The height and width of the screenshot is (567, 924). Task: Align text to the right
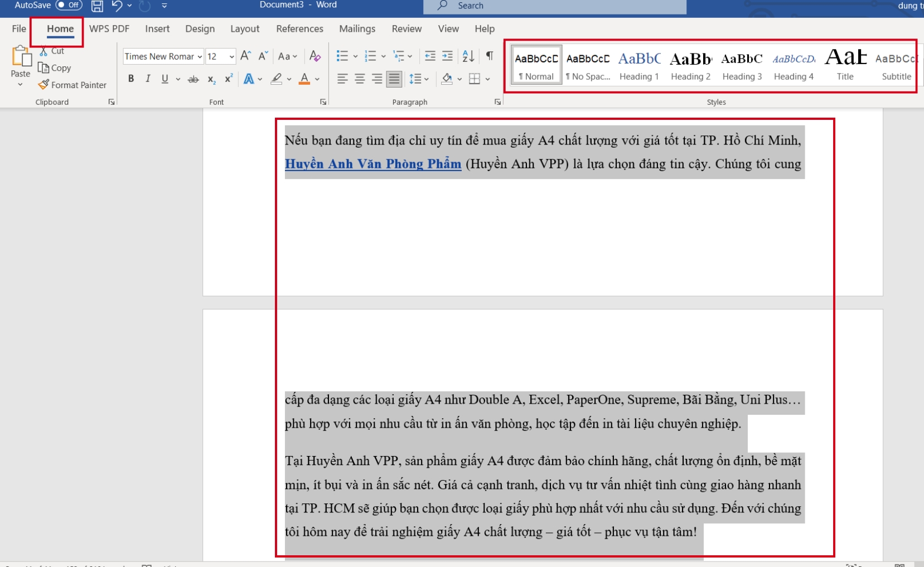[377, 79]
